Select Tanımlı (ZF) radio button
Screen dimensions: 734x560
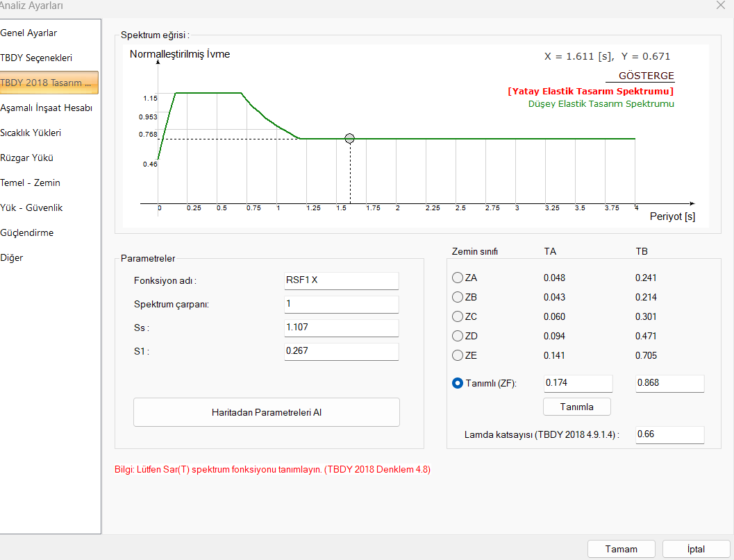(x=458, y=383)
